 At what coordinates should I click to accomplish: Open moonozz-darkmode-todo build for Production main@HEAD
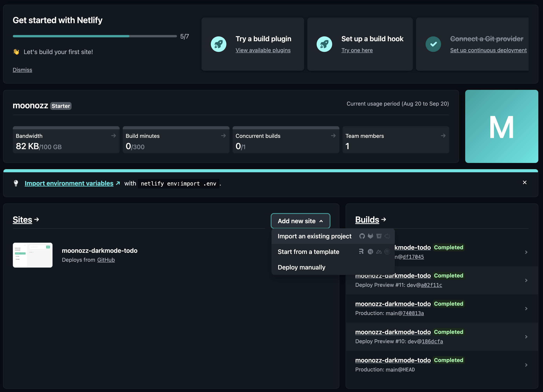[x=393, y=360]
